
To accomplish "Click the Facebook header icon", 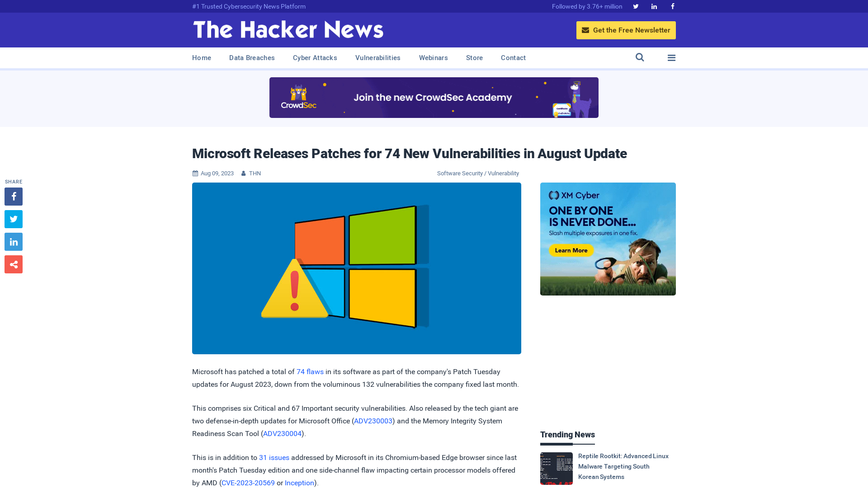I will pos(672,6).
